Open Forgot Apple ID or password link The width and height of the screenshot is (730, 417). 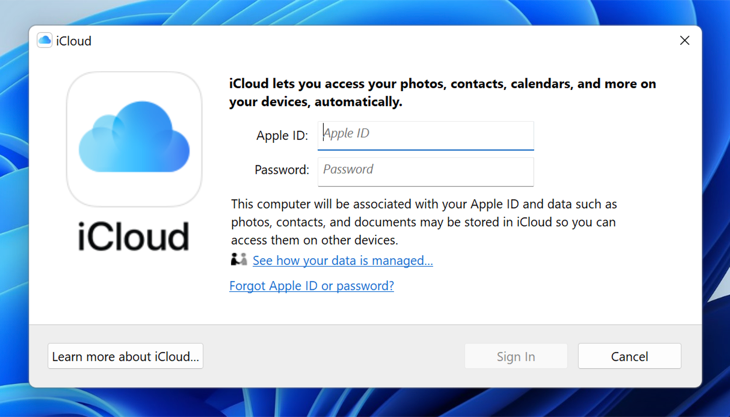[x=311, y=285]
